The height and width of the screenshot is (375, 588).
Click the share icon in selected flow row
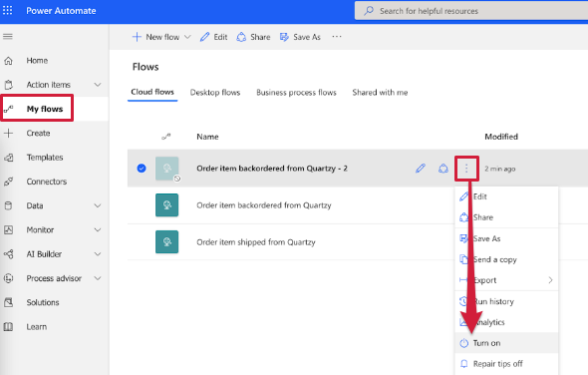[x=443, y=169]
